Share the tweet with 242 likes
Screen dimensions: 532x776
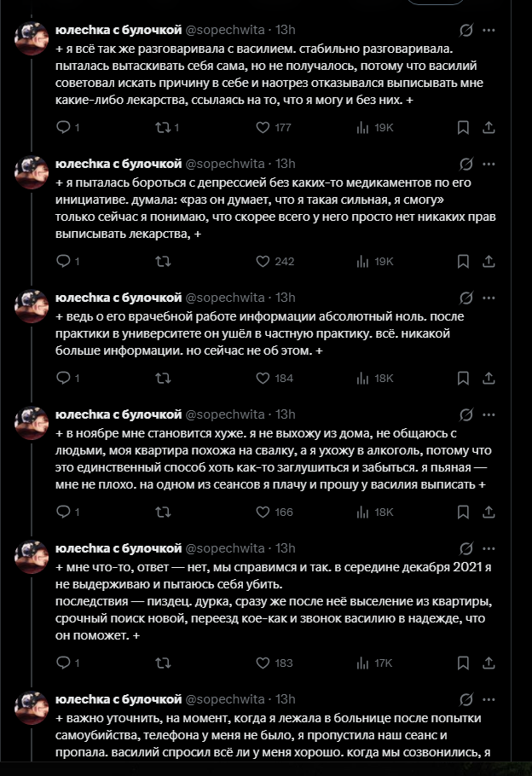pyautogui.click(x=489, y=261)
